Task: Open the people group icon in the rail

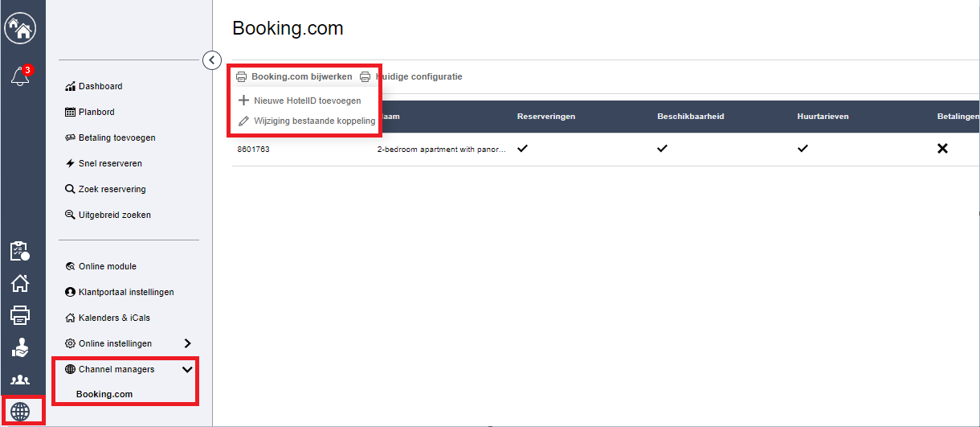Action: point(19,380)
